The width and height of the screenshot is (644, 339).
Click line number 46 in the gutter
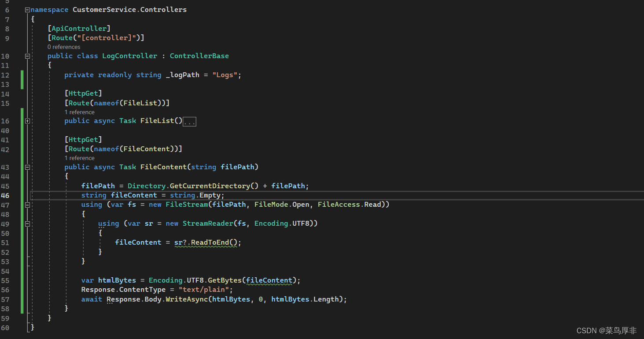[5, 195]
